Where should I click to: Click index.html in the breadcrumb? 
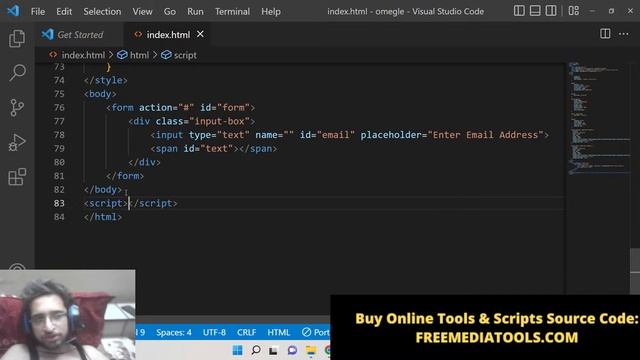click(83, 55)
